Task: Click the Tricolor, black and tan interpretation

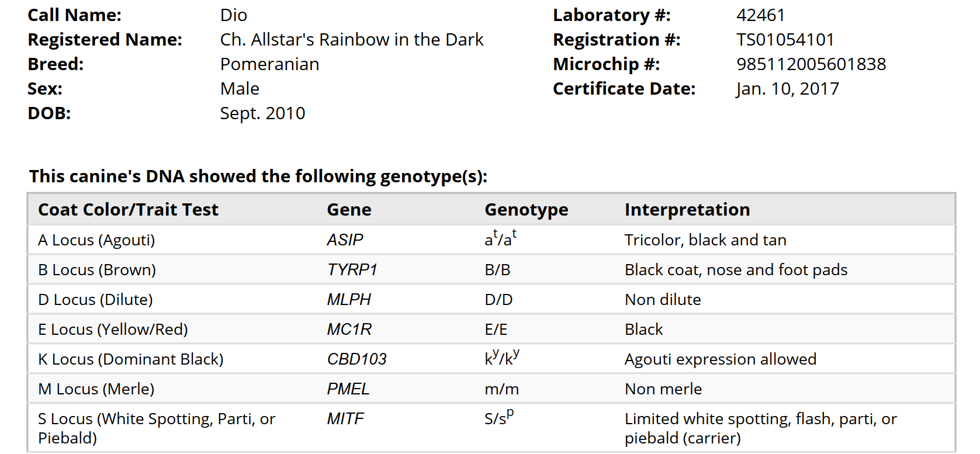Action: (705, 240)
